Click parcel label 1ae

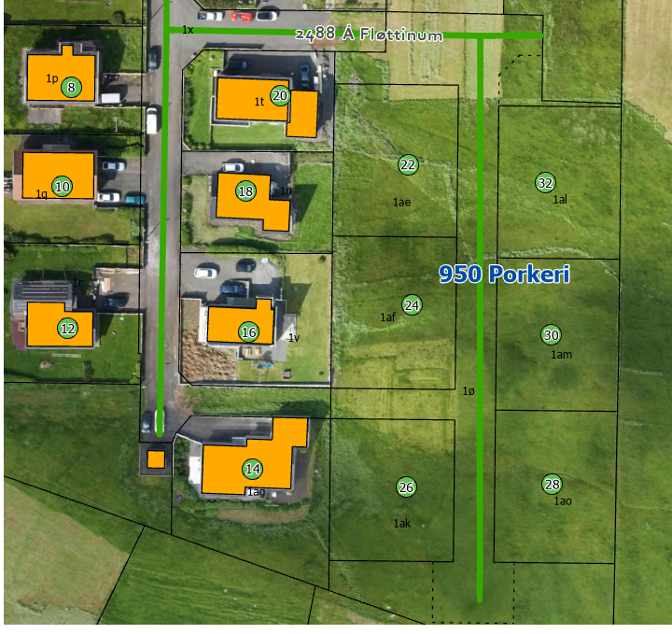coord(402,202)
